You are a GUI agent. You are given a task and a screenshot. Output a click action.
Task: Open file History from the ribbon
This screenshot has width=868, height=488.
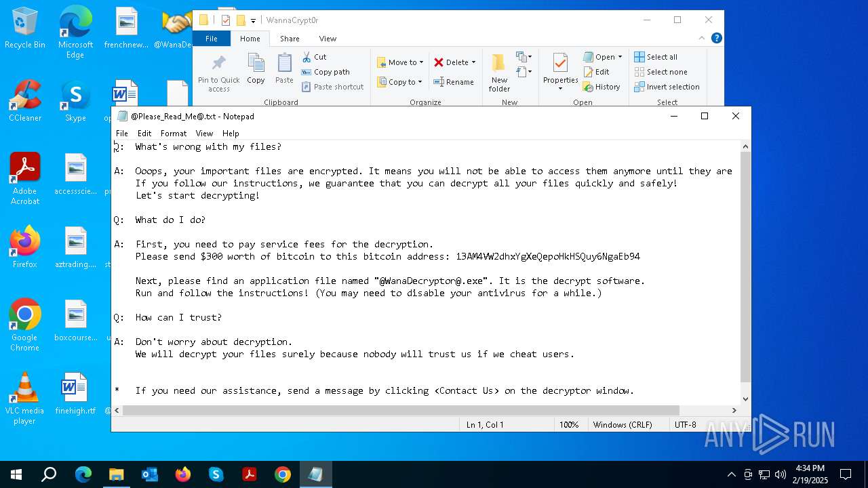[x=601, y=87]
